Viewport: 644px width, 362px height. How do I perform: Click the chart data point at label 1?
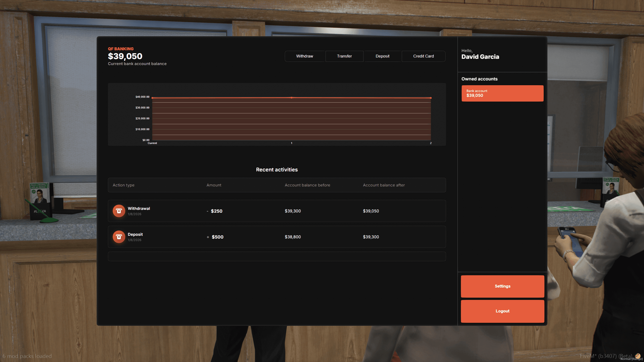tap(292, 98)
